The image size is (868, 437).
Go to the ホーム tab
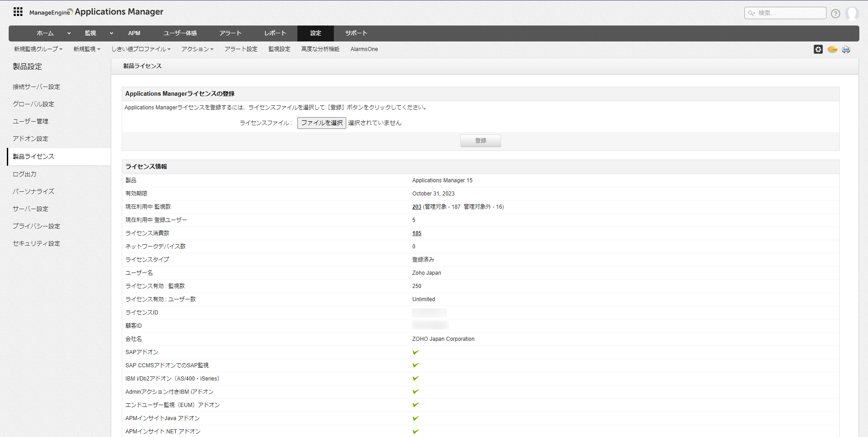[x=45, y=33]
